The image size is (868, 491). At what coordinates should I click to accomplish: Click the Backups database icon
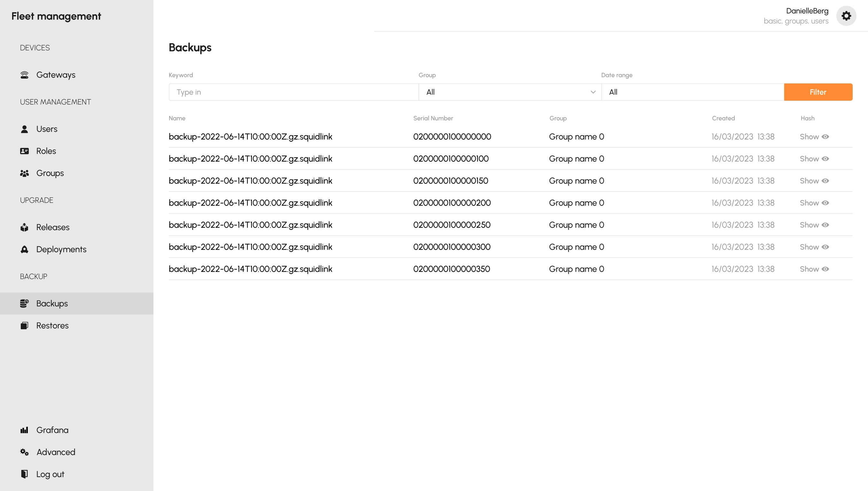(x=24, y=303)
